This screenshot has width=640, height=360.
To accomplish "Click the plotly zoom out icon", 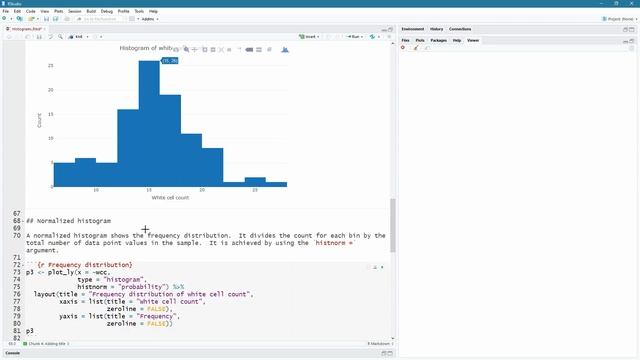I will pyautogui.click(x=213, y=50).
